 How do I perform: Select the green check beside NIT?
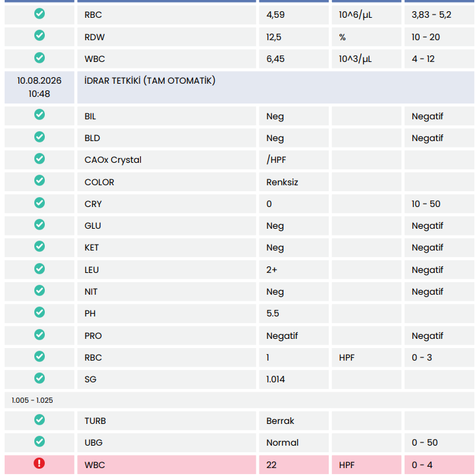(40, 291)
